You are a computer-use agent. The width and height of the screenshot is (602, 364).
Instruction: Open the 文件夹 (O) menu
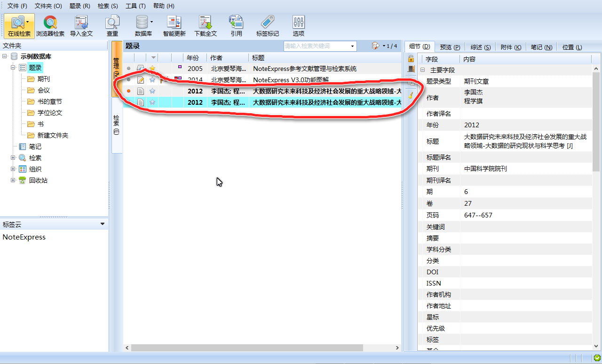coord(48,6)
